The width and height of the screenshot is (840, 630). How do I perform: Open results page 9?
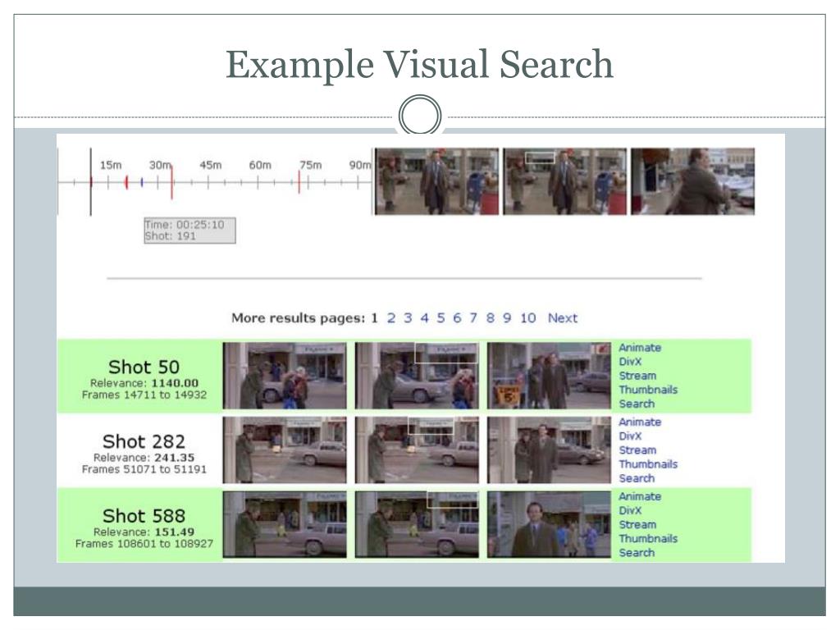[x=507, y=318]
